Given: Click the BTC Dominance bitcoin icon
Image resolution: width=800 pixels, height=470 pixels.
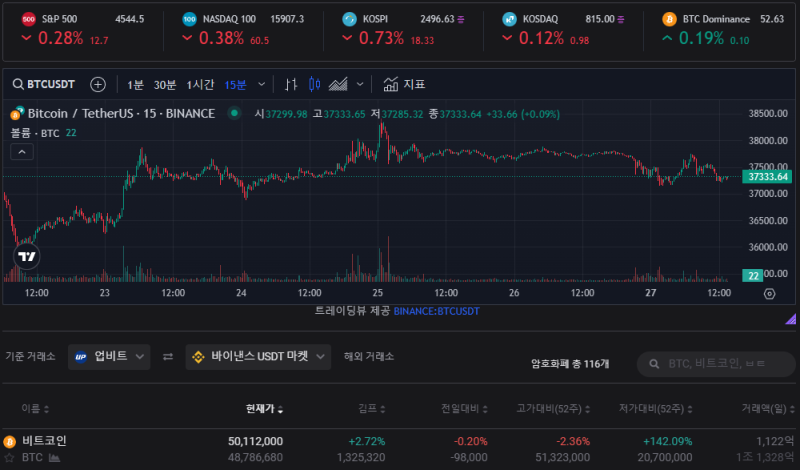Looking at the screenshot, I should [x=669, y=19].
